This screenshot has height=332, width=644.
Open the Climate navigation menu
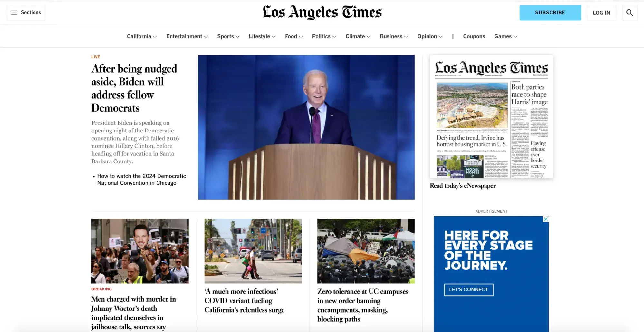[x=358, y=36]
